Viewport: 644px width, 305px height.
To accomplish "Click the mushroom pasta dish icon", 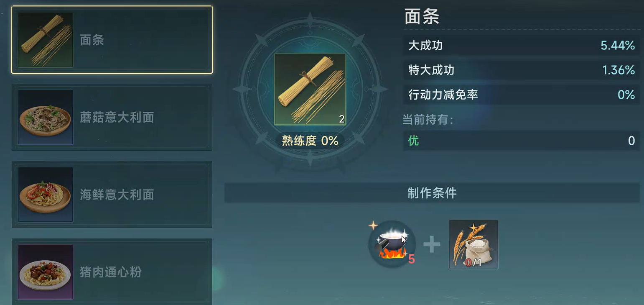I will point(46,117).
